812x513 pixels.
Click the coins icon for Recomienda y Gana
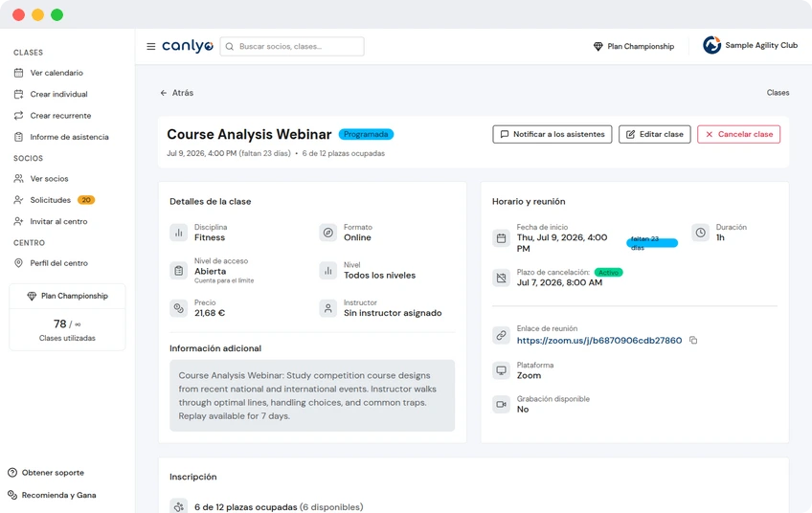12,496
